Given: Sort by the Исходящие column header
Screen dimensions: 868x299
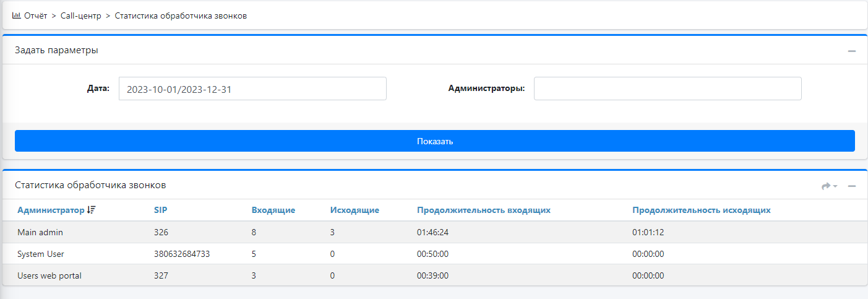Looking at the screenshot, I should [x=355, y=210].
